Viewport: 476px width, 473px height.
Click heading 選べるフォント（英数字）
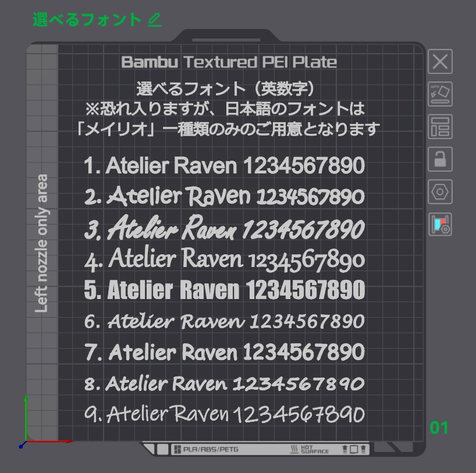225,88
